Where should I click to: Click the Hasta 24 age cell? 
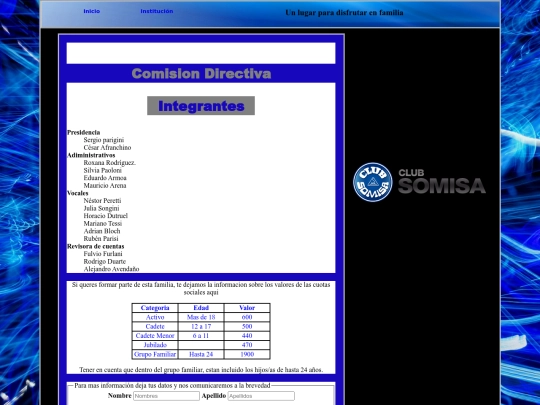201,354
